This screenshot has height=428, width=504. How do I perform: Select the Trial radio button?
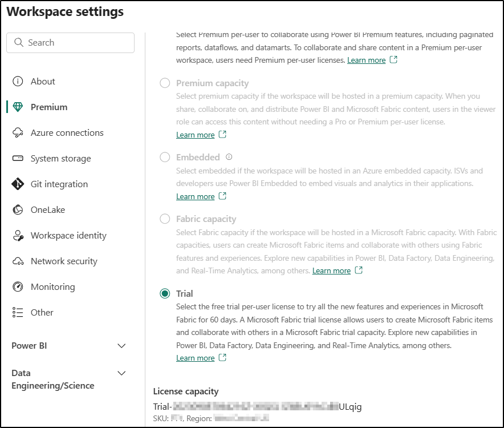click(x=165, y=293)
